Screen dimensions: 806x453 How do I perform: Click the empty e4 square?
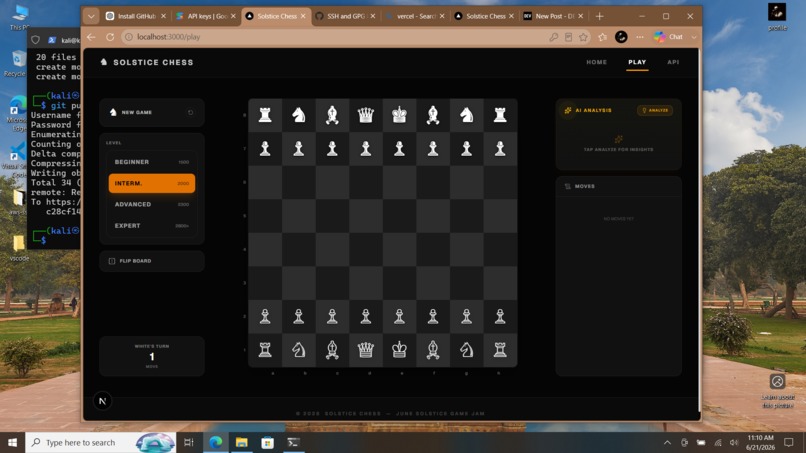click(x=399, y=249)
